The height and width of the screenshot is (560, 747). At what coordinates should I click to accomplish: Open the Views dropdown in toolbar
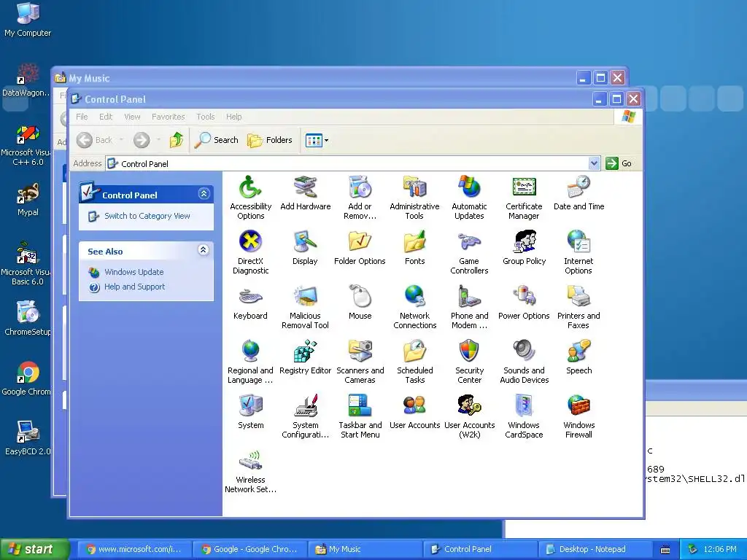(x=326, y=141)
